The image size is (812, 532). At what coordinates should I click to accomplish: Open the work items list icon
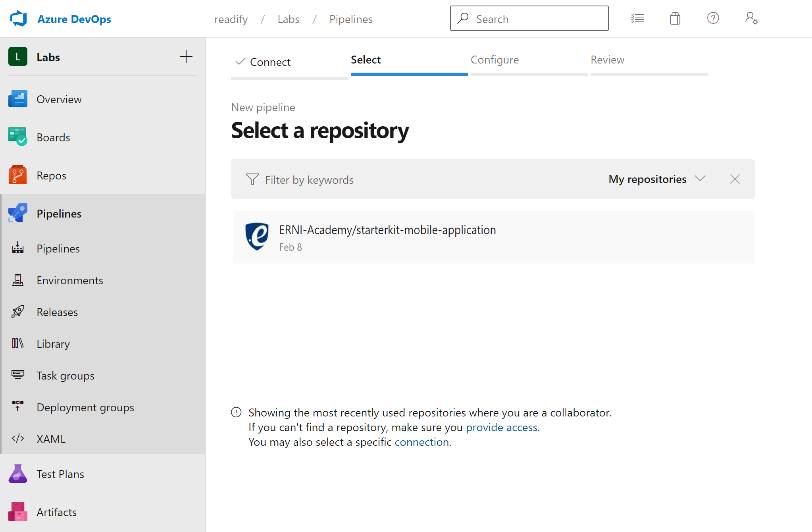[637, 18]
